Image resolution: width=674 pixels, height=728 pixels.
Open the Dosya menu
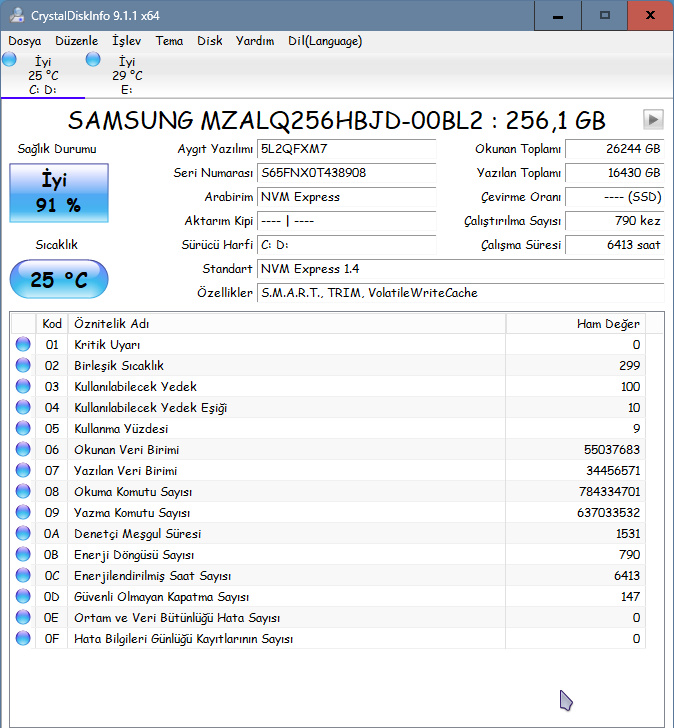[25, 41]
